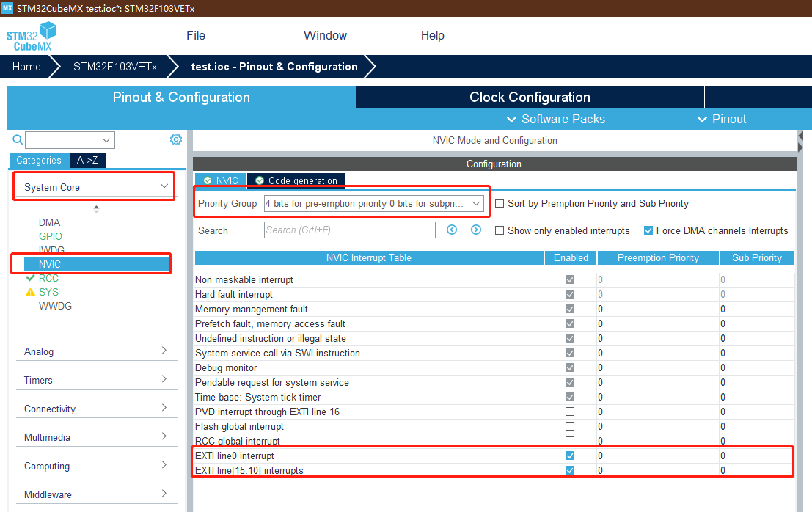Click the MX app icon in title bar

pyautogui.click(x=7, y=8)
